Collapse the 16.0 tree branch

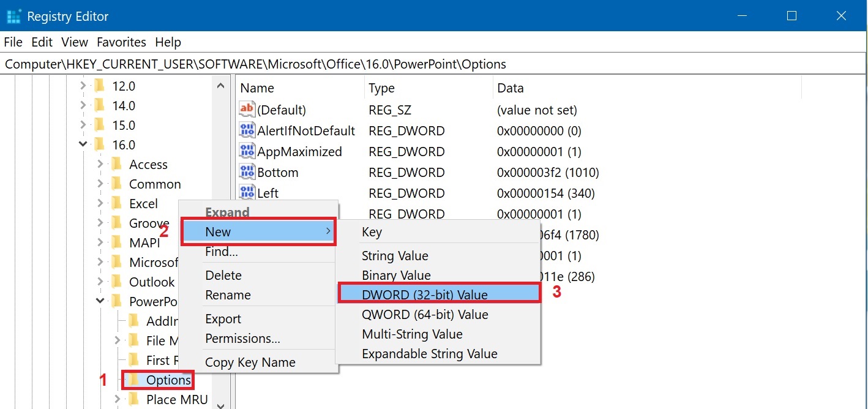83,144
